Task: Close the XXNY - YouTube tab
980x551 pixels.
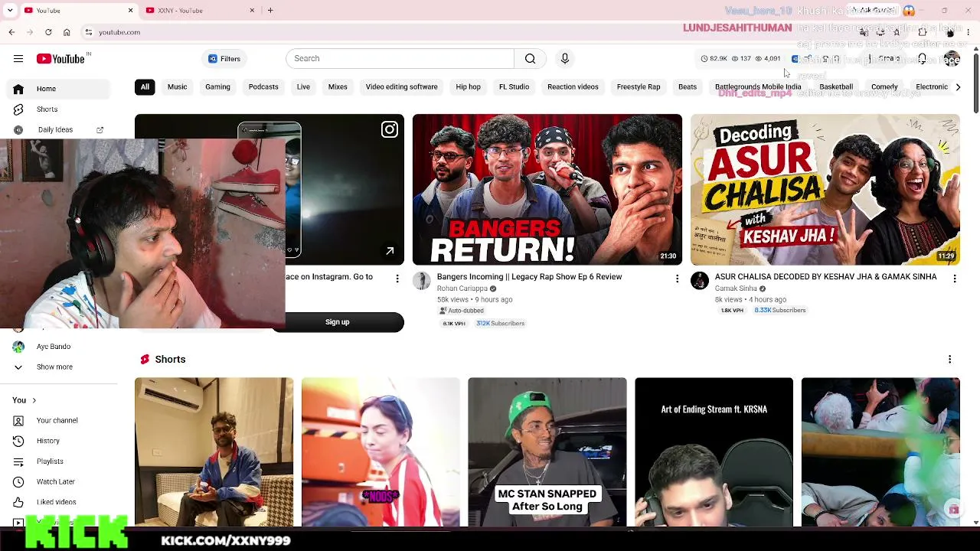Action: click(252, 11)
